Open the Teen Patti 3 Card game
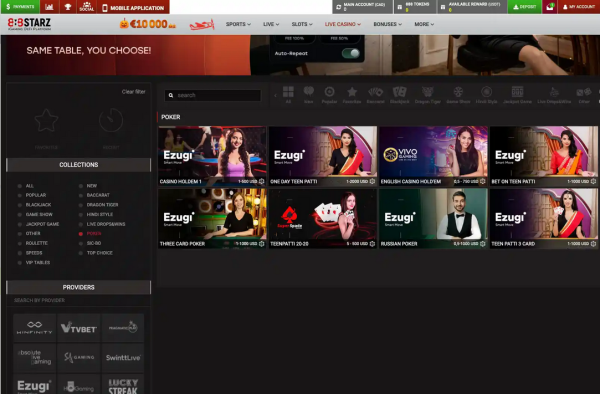 click(x=544, y=218)
